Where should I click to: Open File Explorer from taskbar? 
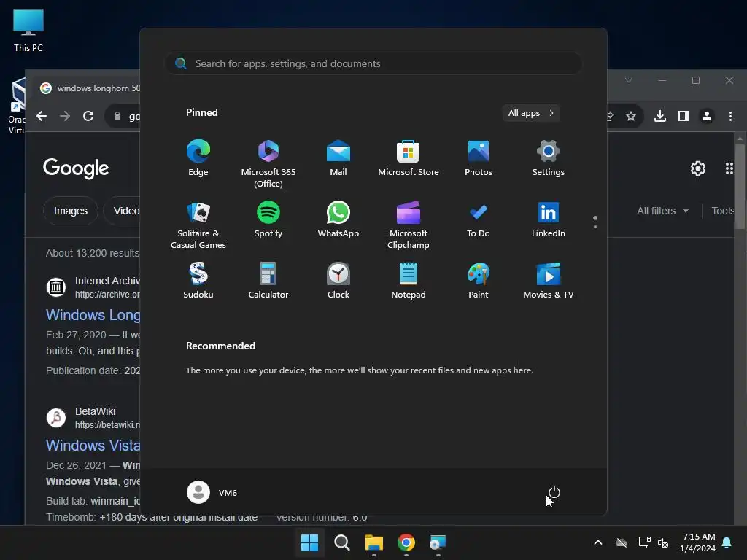click(x=374, y=542)
